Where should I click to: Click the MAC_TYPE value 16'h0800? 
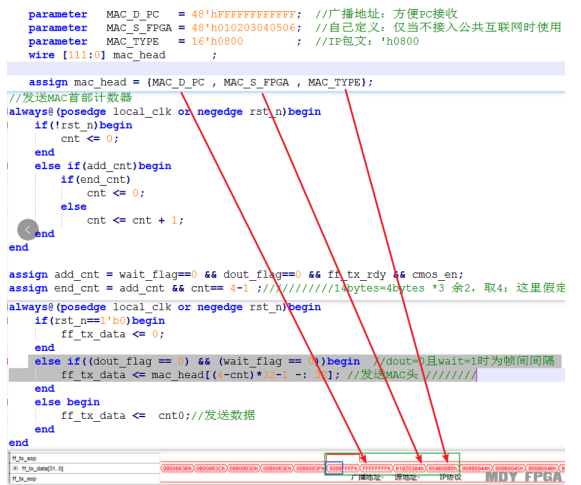(217, 41)
